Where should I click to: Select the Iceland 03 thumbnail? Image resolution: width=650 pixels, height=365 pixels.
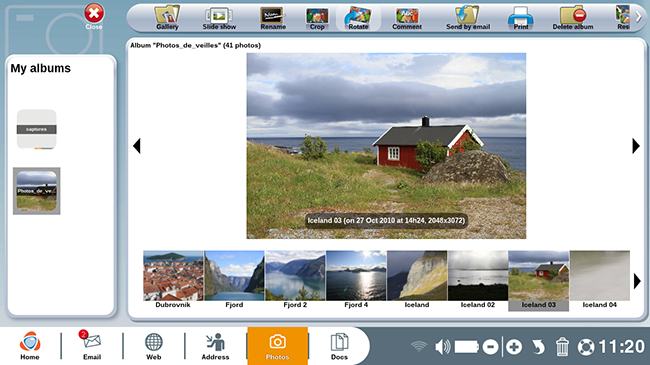[x=538, y=280]
